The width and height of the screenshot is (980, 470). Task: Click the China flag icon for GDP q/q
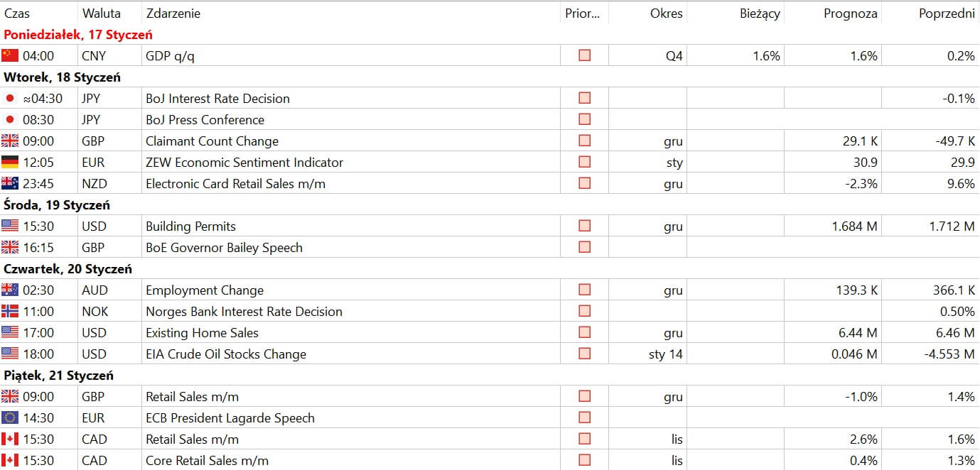point(10,55)
